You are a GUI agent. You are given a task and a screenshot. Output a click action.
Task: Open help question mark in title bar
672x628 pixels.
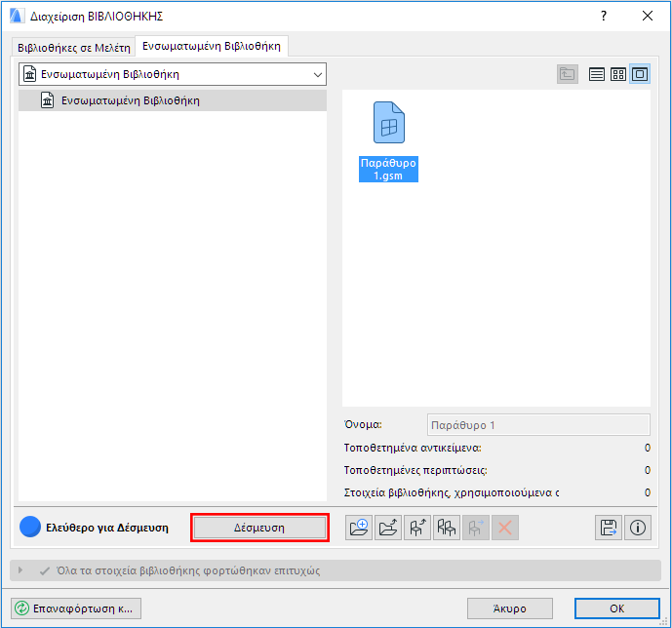(x=604, y=16)
